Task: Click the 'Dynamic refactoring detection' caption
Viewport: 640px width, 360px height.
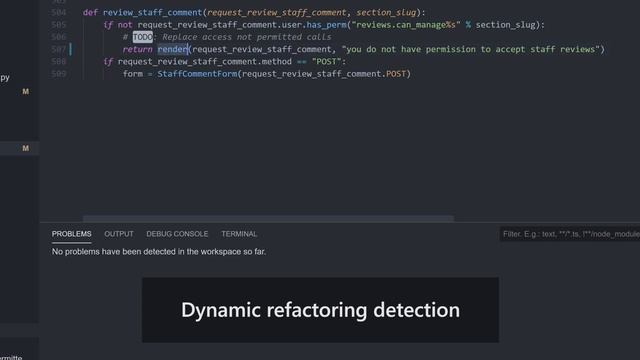Action: pos(320,310)
